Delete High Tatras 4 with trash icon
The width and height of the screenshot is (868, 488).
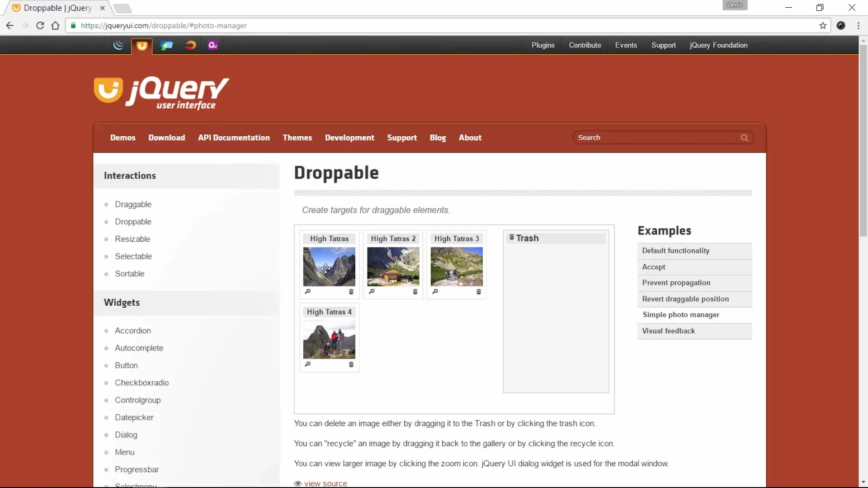[351, 364]
